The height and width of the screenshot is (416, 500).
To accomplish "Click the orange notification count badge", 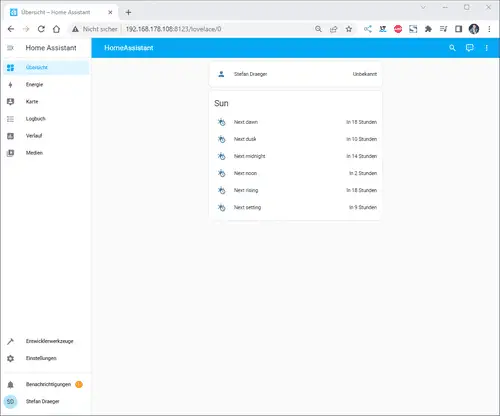I will [x=79, y=384].
